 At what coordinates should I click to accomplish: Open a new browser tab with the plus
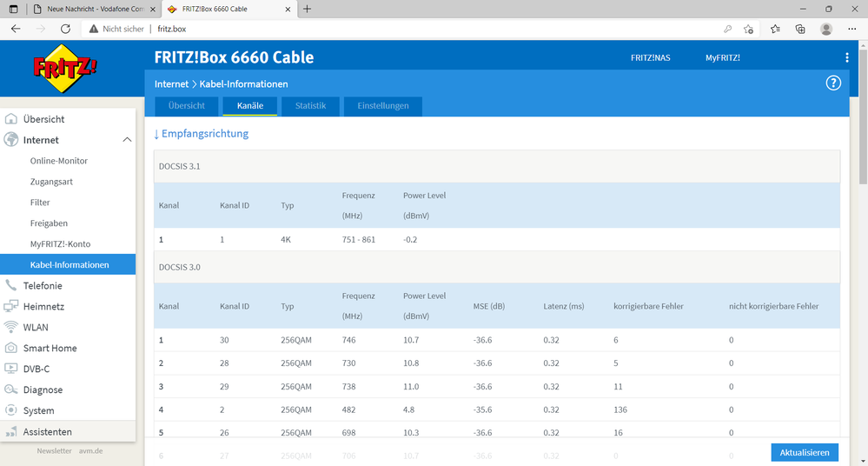(x=308, y=9)
